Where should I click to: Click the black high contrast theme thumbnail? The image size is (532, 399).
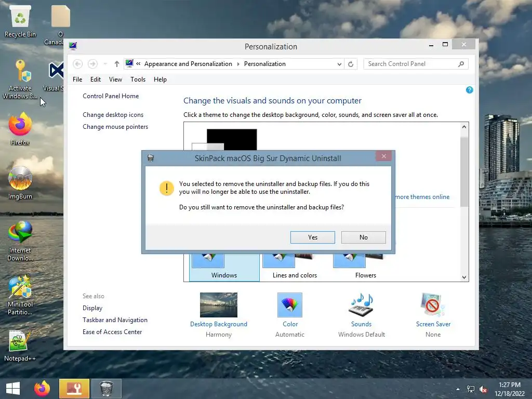(232, 139)
